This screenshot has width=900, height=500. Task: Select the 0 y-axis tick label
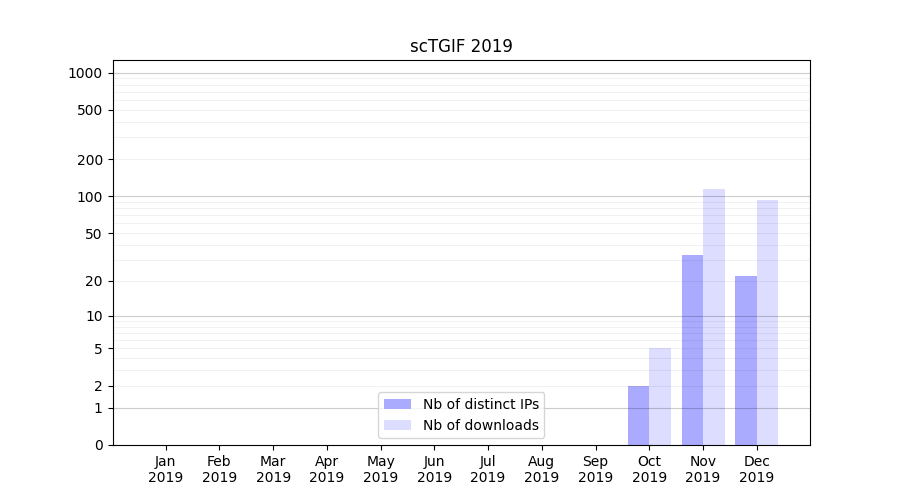point(98,445)
